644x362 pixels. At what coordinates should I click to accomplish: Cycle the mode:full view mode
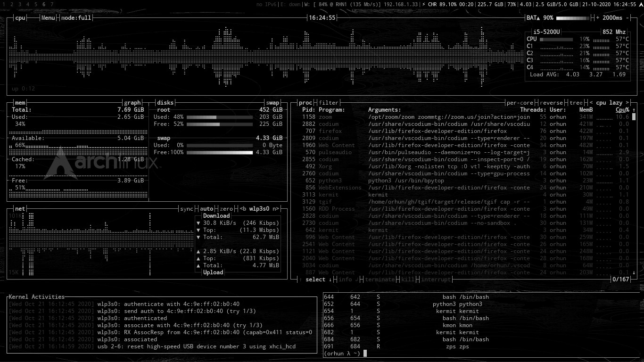76,18
